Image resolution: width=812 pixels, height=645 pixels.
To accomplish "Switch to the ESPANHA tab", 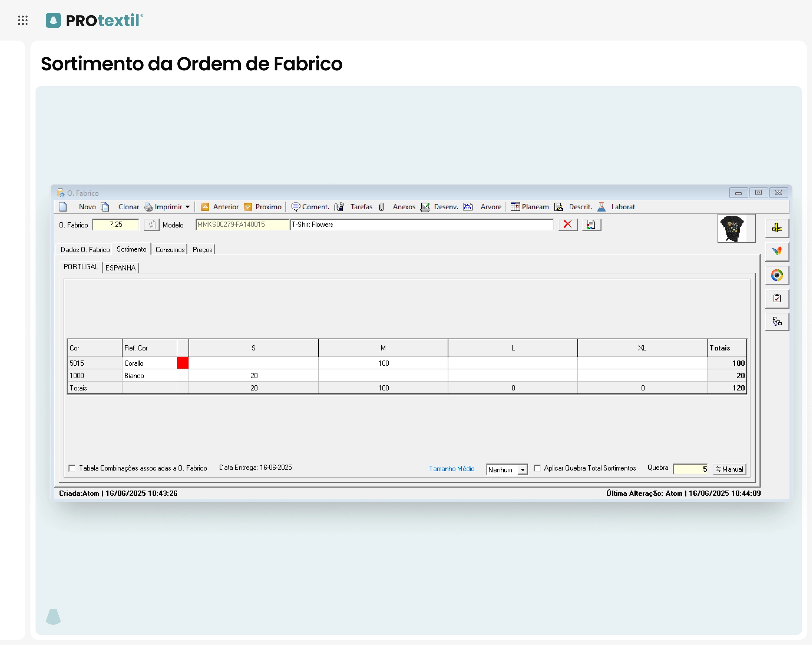I will (x=121, y=268).
